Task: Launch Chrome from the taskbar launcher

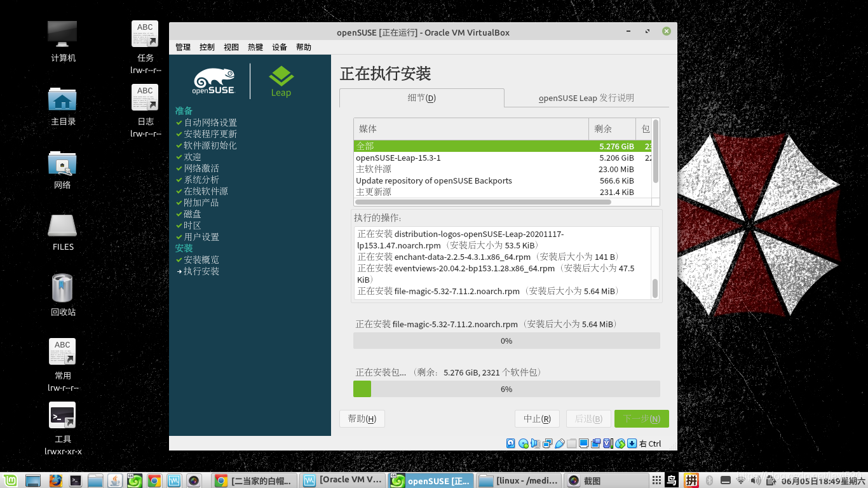Action: coord(154,480)
